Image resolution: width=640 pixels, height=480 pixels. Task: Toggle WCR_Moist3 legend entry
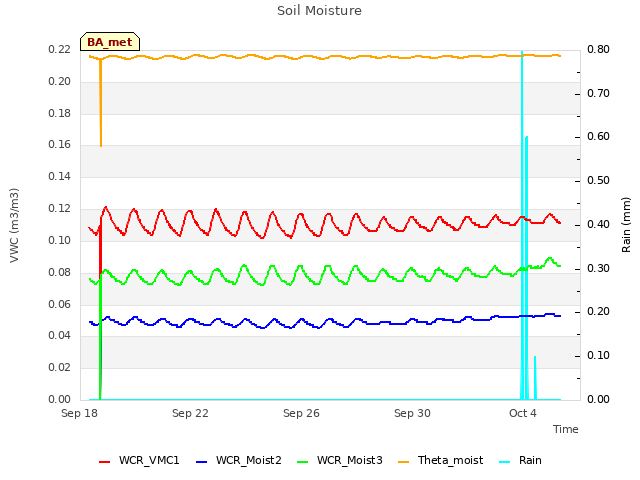[x=340, y=460]
